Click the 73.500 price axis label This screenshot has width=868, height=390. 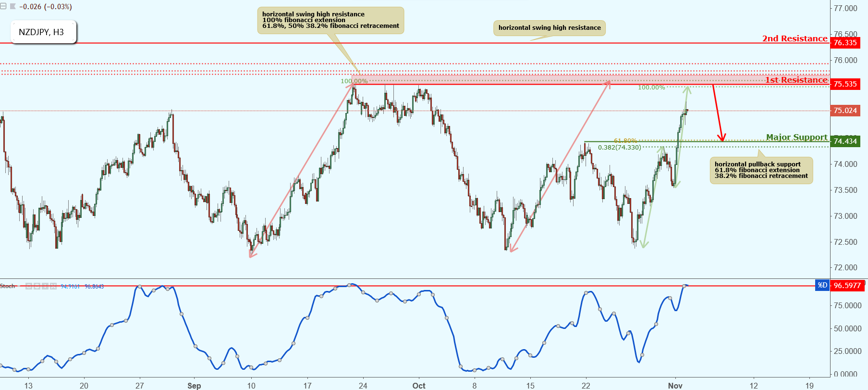pos(845,190)
